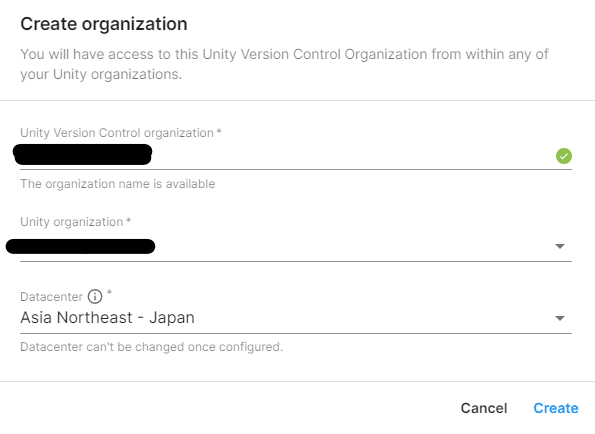Click the Unity organization field label

(76, 222)
